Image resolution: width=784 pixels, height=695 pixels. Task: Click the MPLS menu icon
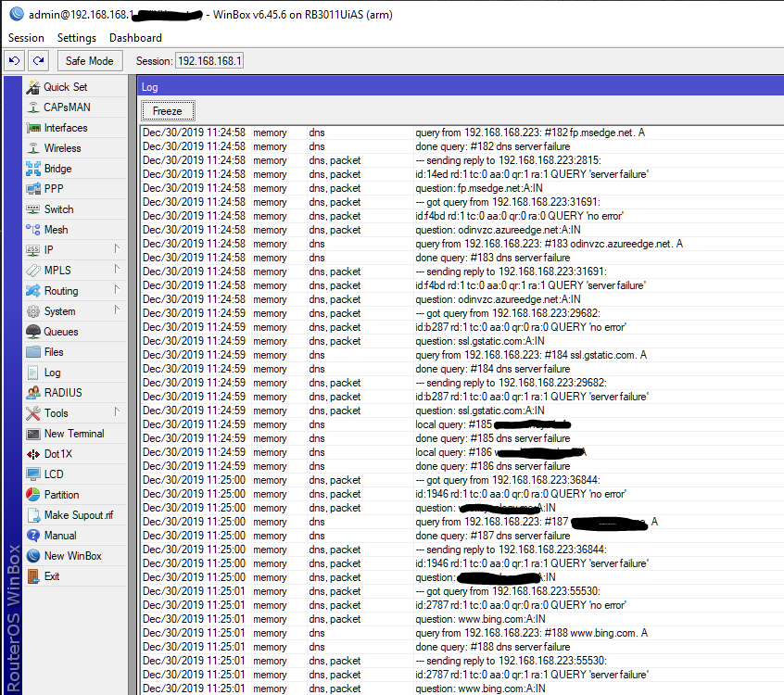pyautogui.click(x=33, y=271)
